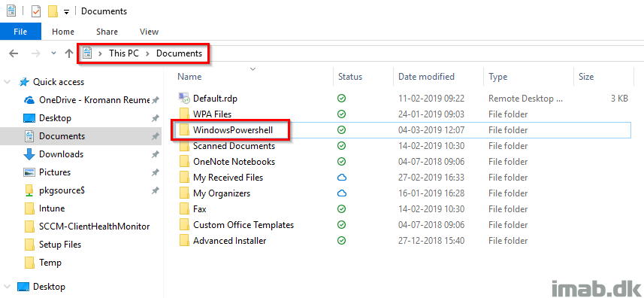Select the WindowsPowershell folder
This screenshot has height=298, width=644.
pos(233,130)
